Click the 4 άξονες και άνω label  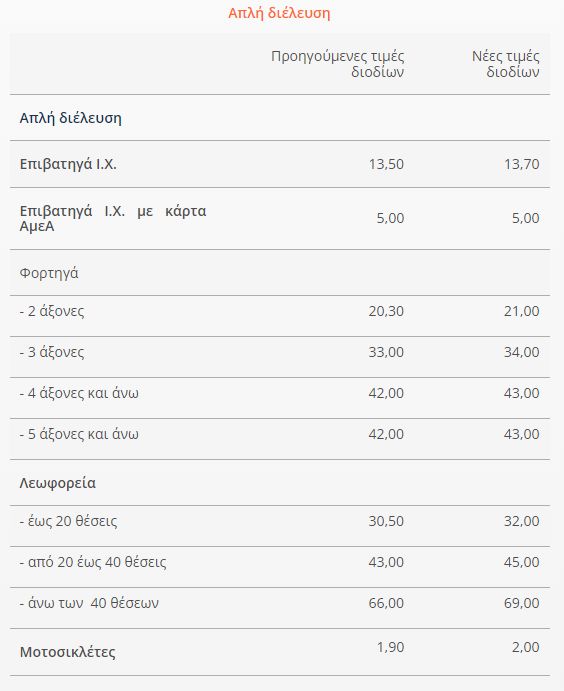(79, 393)
